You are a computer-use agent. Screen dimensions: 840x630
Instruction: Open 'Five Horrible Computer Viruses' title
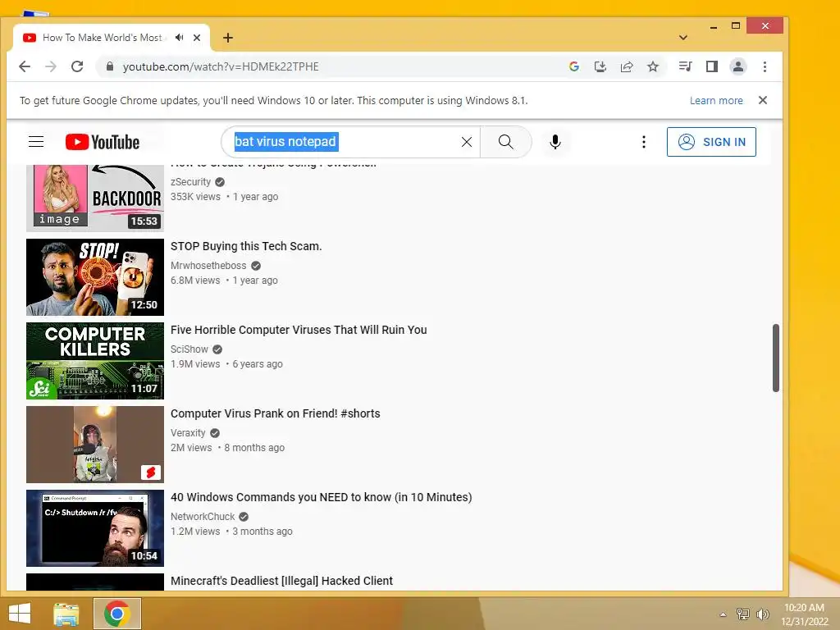coord(299,330)
